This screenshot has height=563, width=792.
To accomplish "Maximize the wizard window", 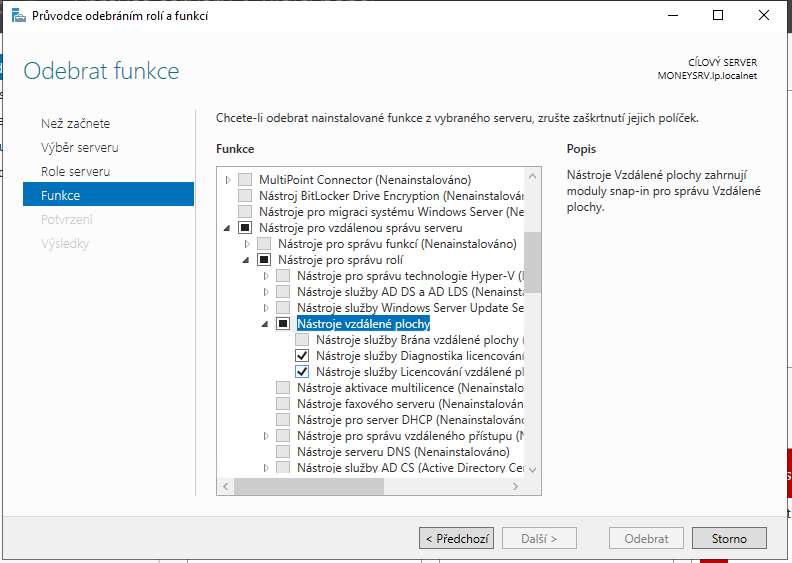I will 718,16.
